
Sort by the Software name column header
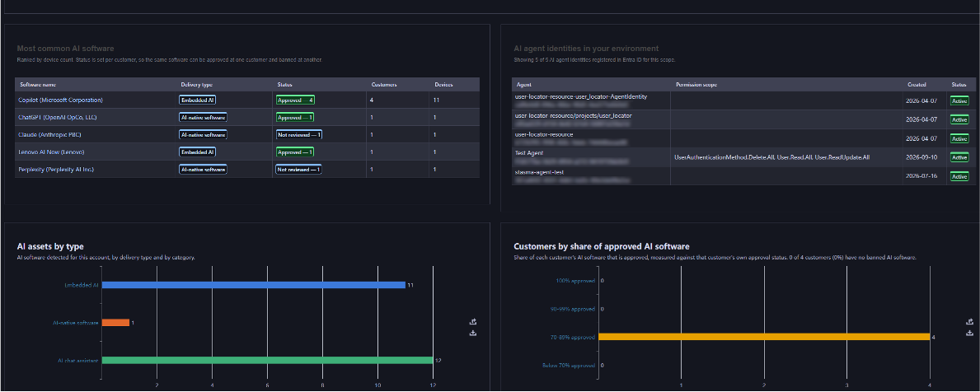(38, 84)
